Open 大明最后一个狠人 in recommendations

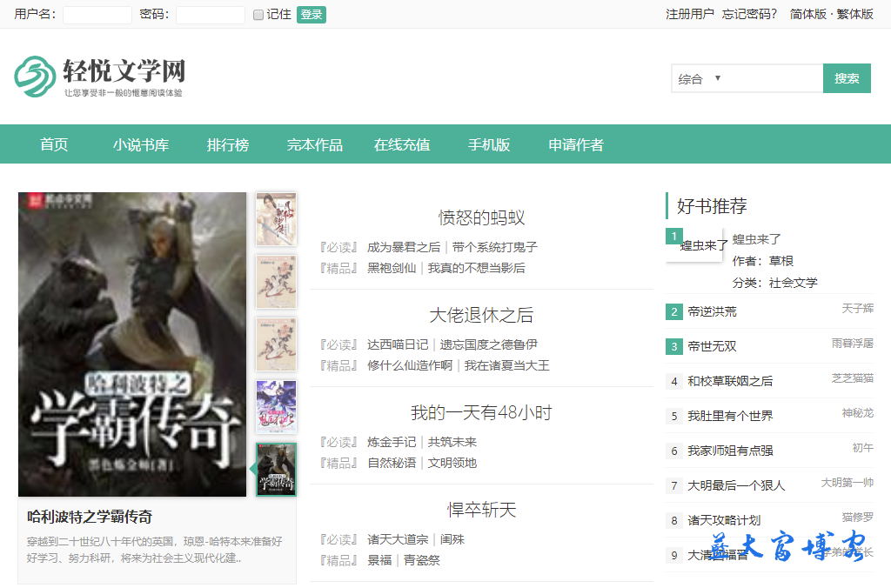pos(736,485)
